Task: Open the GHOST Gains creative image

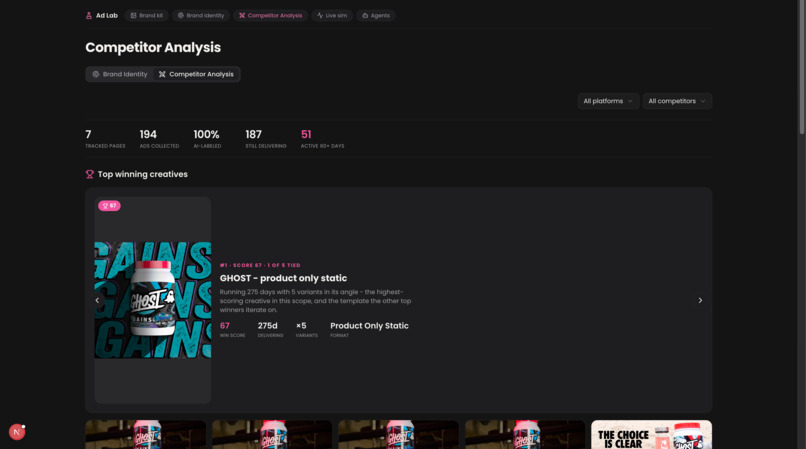Action: click(x=153, y=300)
